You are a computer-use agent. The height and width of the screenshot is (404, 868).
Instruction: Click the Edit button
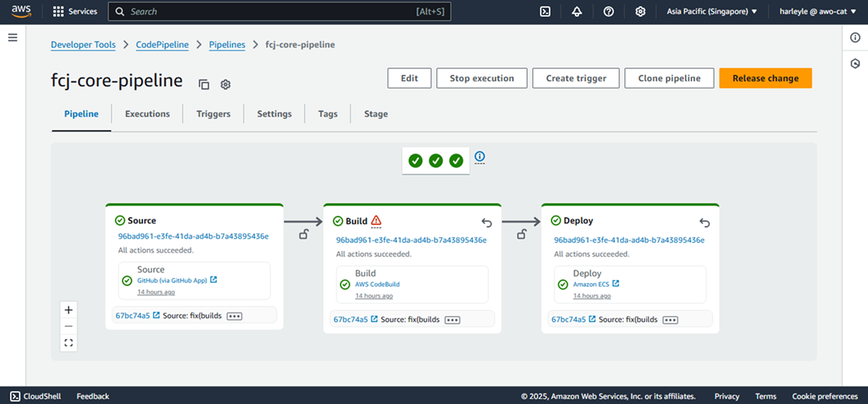[409, 78]
